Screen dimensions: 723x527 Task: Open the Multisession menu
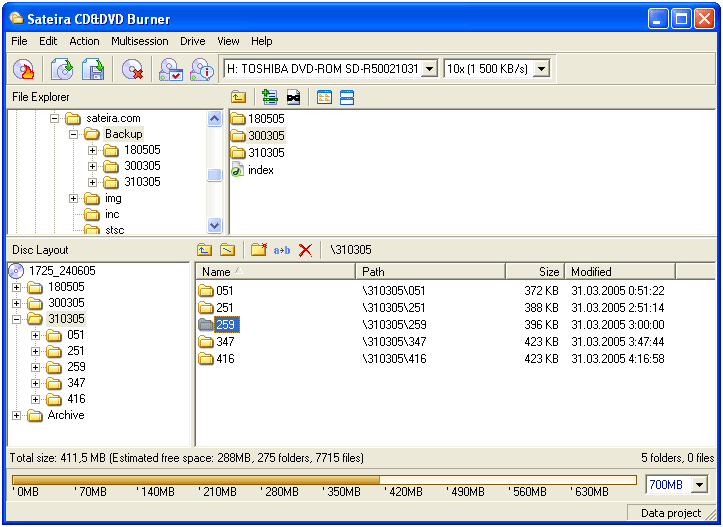(x=139, y=41)
